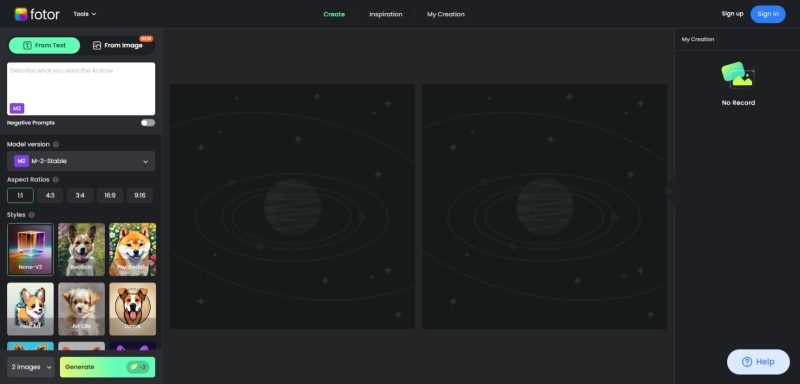
Task: Click the leaf credits badge on Generate
Action: [x=138, y=367]
